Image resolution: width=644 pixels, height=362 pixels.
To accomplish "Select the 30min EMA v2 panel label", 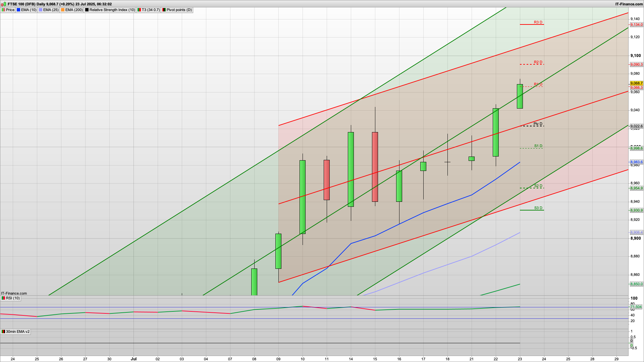I will (15, 331).
